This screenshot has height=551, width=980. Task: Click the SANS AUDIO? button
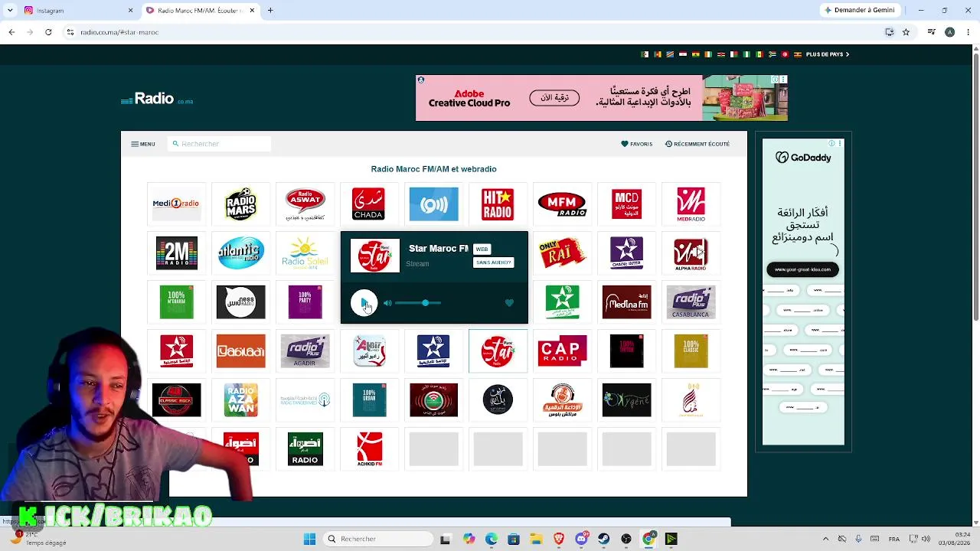coord(493,262)
